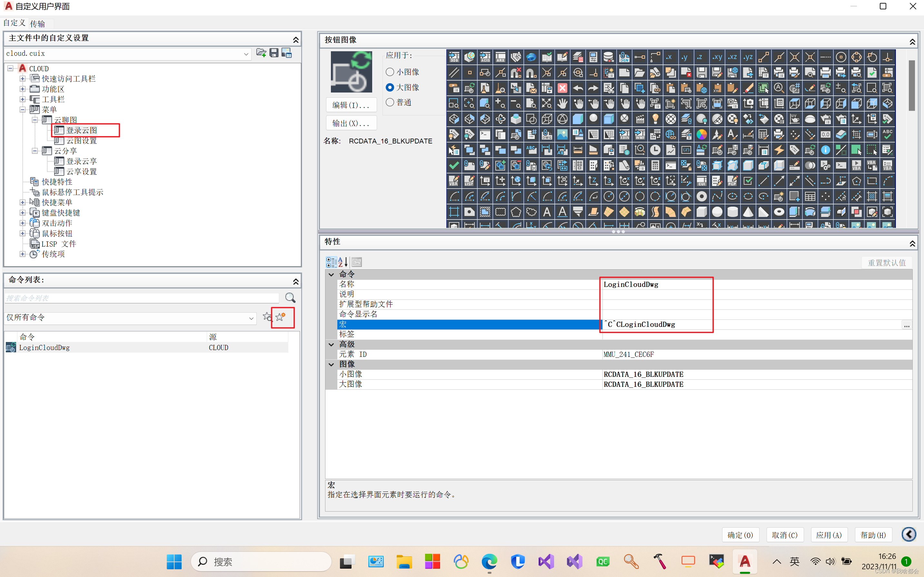
Task: Select the red X delete button image
Action: (x=562, y=88)
